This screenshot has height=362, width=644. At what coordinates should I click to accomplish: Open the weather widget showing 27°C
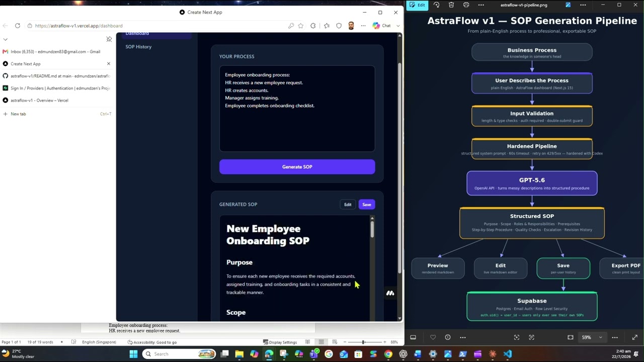click(19, 354)
